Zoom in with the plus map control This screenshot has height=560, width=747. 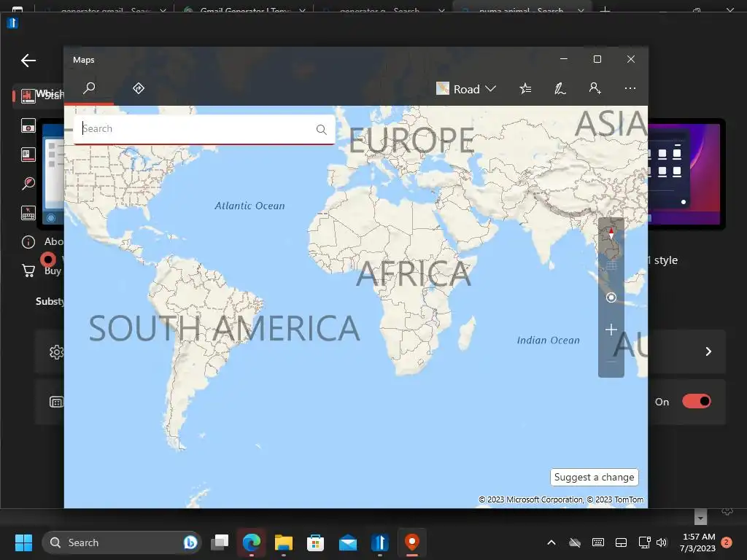[x=611, y=330]
